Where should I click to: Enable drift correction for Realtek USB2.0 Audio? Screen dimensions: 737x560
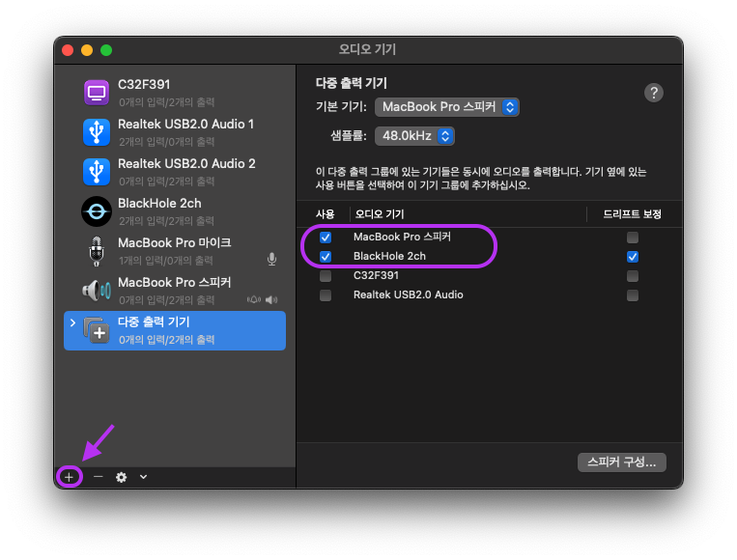[x=632, y=295]
